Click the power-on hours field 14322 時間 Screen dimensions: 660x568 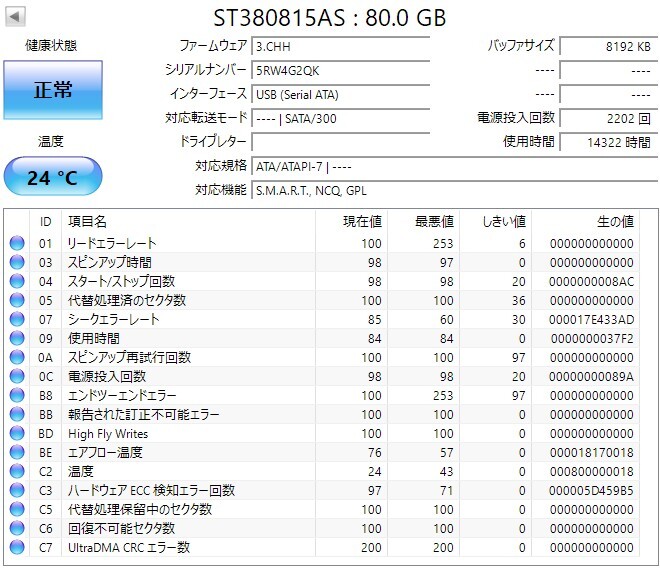click(x=609, y=142)
